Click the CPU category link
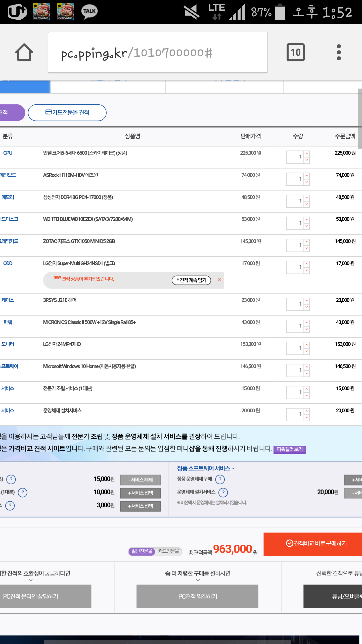 pyautogui.click(x=8, y=153)
